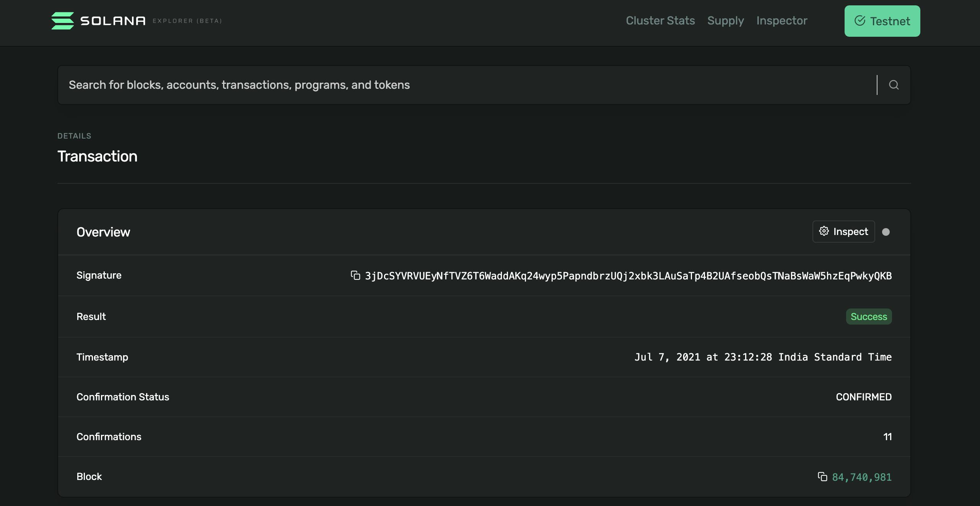The image size is (980, 506).
Task: Click the Transaction page heading
Action: (x=98, y=156)
